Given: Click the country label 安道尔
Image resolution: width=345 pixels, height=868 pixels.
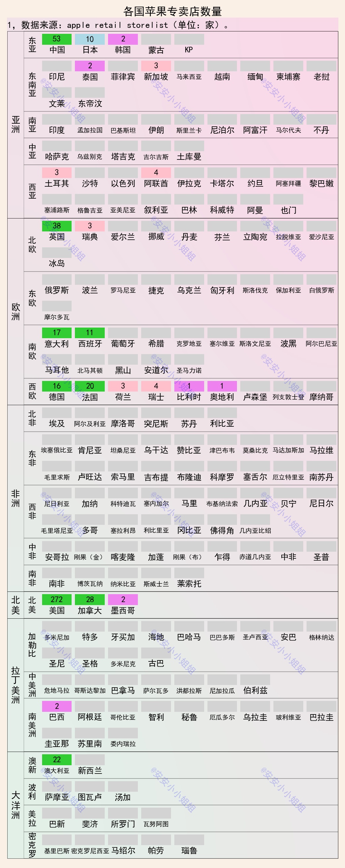Looking at the screenshot, I should [156, 370].
